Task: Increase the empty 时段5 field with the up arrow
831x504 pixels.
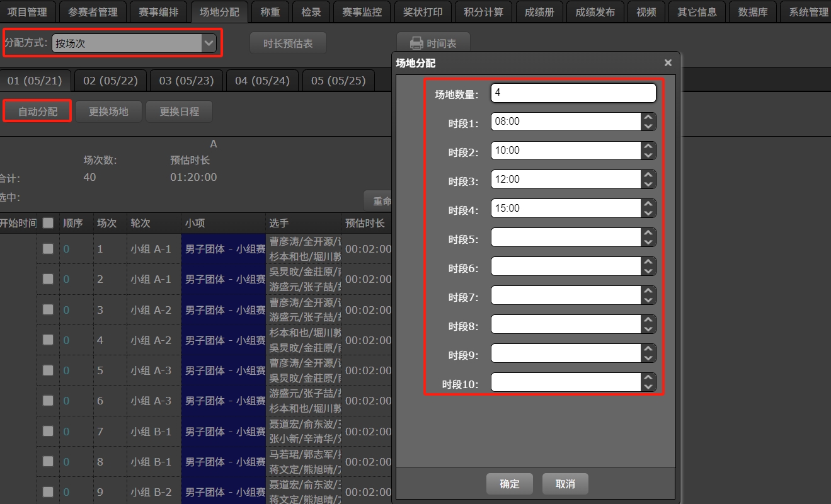Action: pos(648,233)
